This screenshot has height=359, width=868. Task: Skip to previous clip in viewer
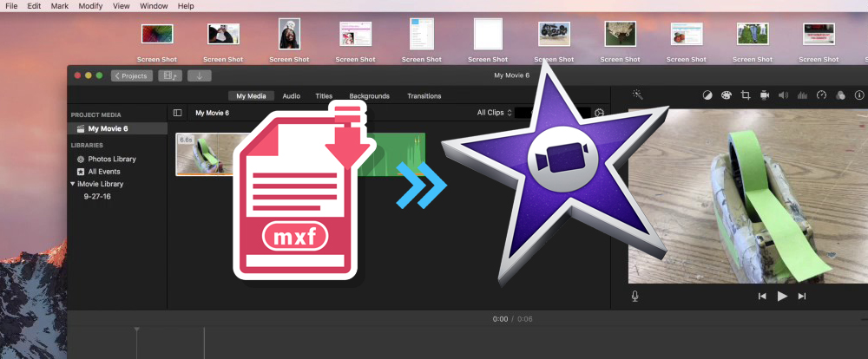[x=762, y=297]
